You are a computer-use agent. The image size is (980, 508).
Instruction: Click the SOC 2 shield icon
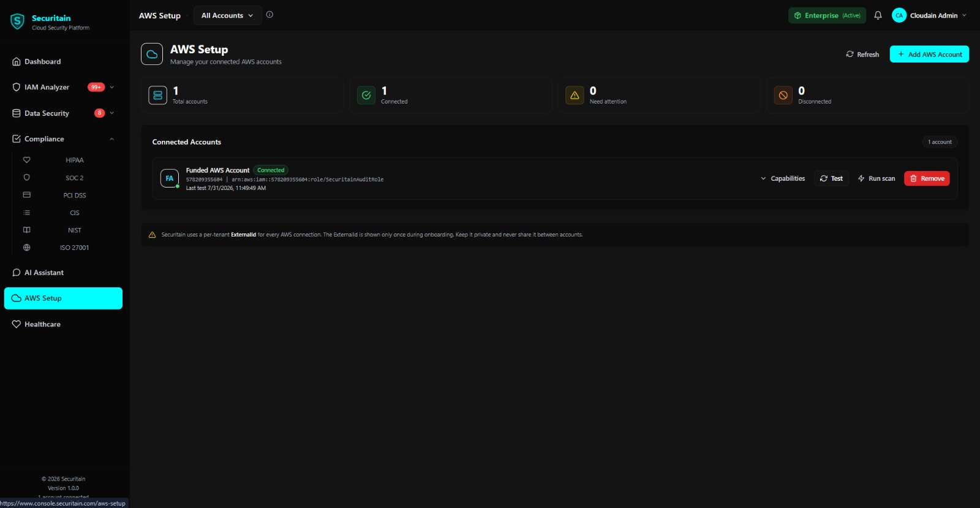point(26,177)
